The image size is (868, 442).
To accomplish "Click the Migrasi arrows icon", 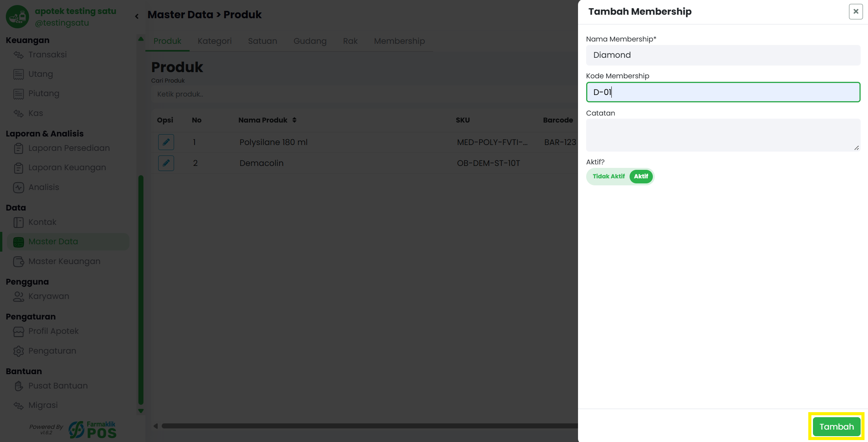I will point(18,405).
